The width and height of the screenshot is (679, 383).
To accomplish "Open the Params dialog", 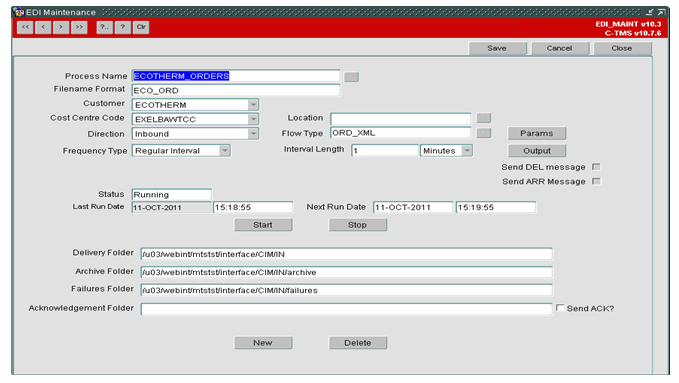I will [537, 133].
